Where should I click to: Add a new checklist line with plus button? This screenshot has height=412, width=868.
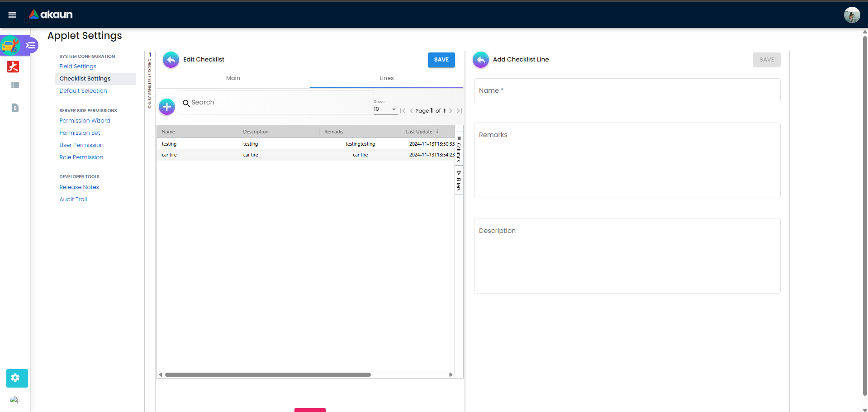click(167, 107)
